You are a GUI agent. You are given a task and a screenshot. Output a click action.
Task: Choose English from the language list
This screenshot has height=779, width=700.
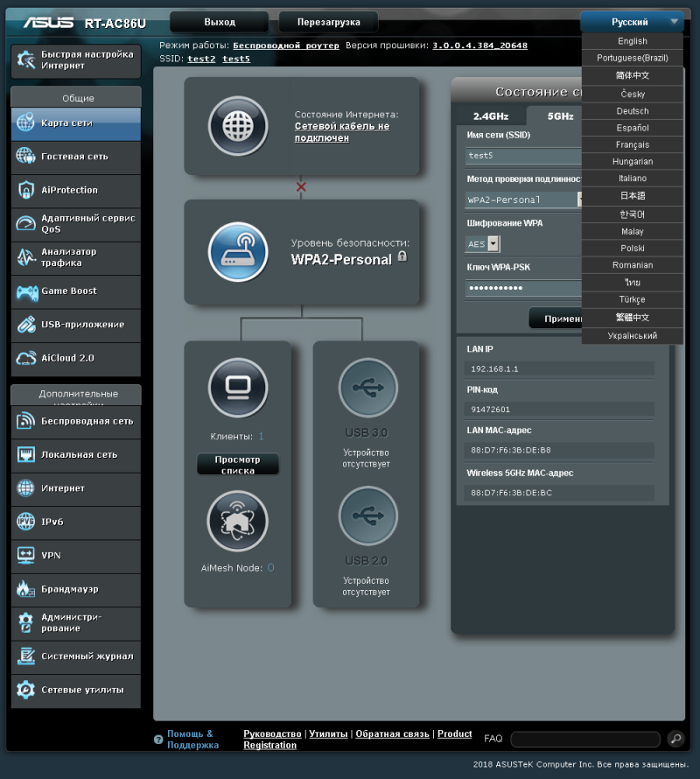coord(633,41)
